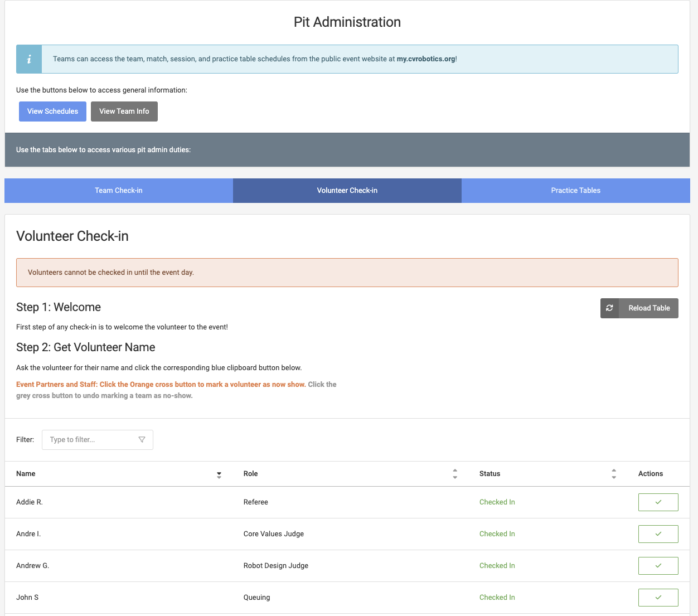Sort the table by Status arrows
This screenshot has height=616, width=698.
click(x=614, y=474)
